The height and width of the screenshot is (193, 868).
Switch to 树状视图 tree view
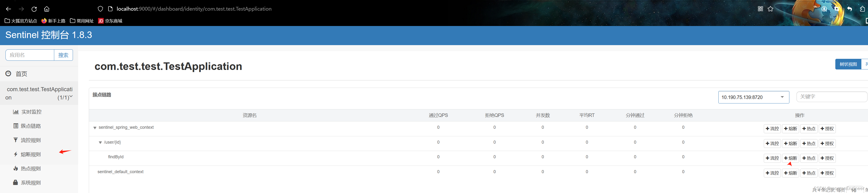point(848,64)
